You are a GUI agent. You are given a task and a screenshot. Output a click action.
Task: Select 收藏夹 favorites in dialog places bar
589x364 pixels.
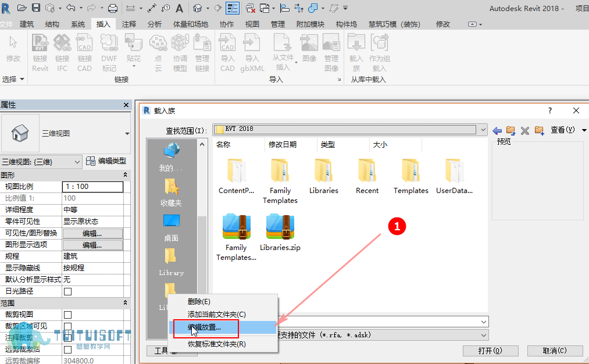pos(172,192)
